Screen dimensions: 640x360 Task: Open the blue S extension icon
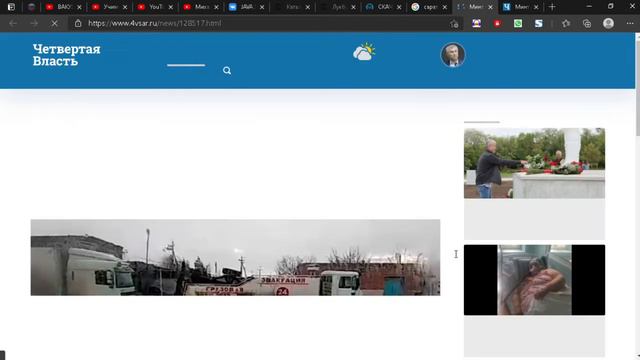pos(539,24)
